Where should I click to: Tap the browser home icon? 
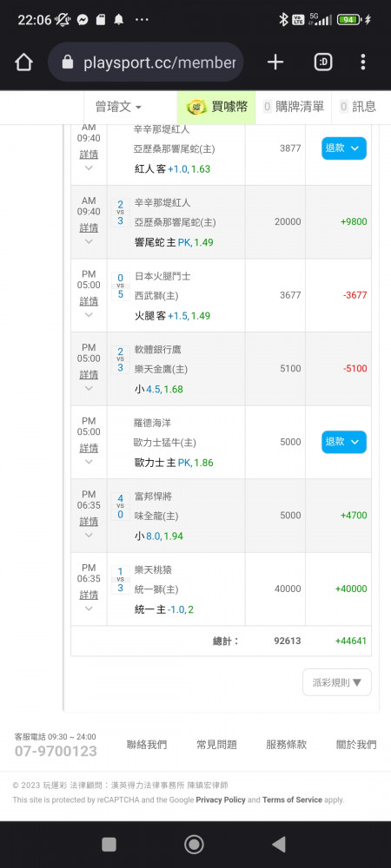tap(23, 62)
